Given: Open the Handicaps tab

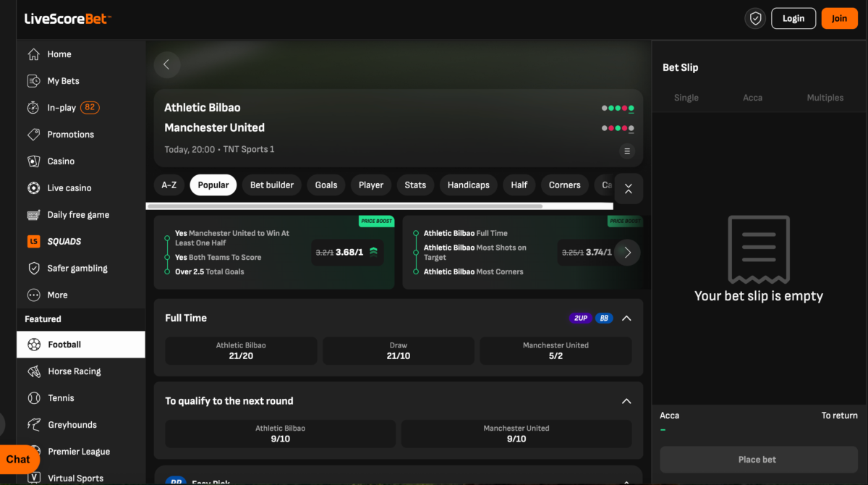Looking at the screenshot, I should coord(469,185).
